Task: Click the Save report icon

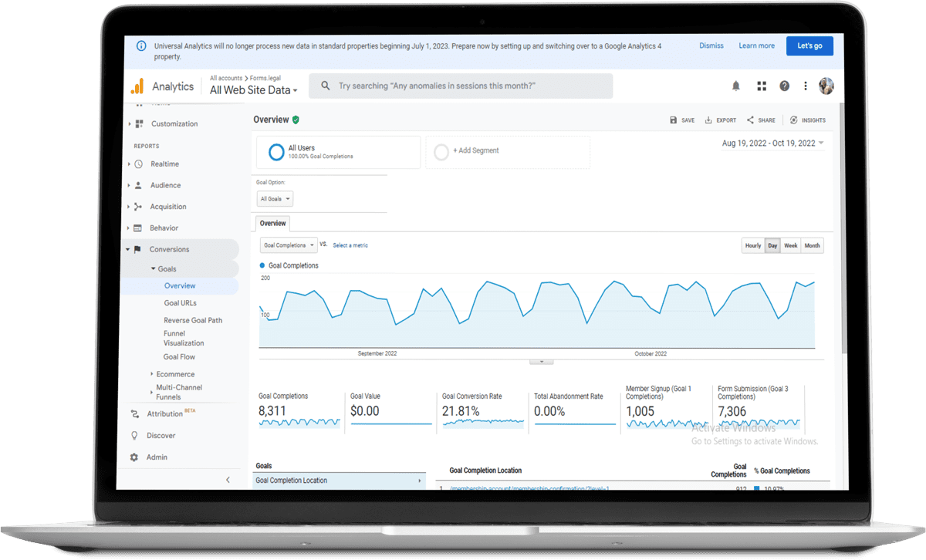Action: coord(673,120)
